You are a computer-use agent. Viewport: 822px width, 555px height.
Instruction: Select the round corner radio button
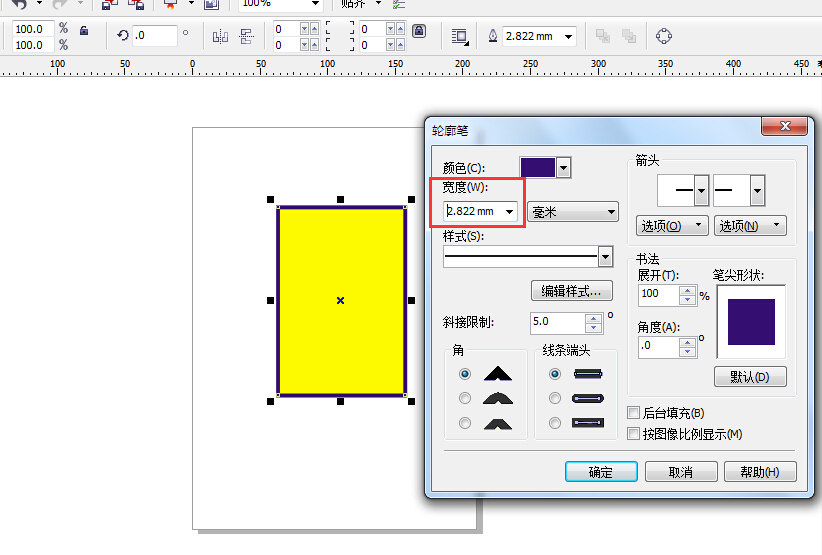464,398
